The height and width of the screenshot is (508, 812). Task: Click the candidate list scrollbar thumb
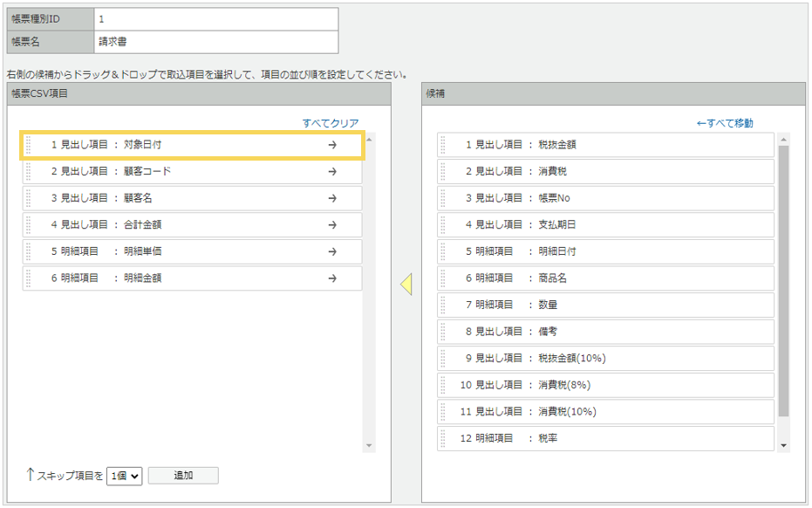pyautogui.click(x=782, y=279)
